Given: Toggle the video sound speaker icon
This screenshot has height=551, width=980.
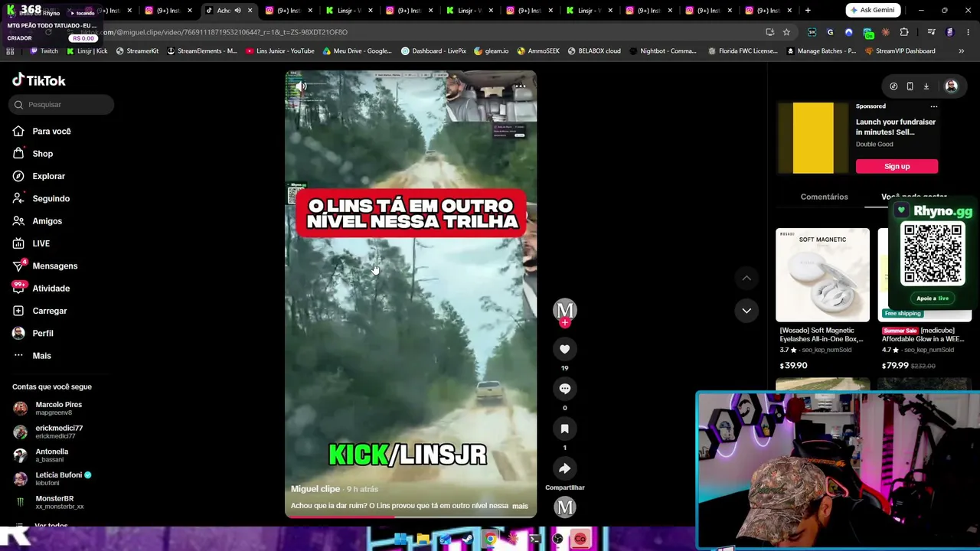Looking at the screenshot, I should click(302, 86).
